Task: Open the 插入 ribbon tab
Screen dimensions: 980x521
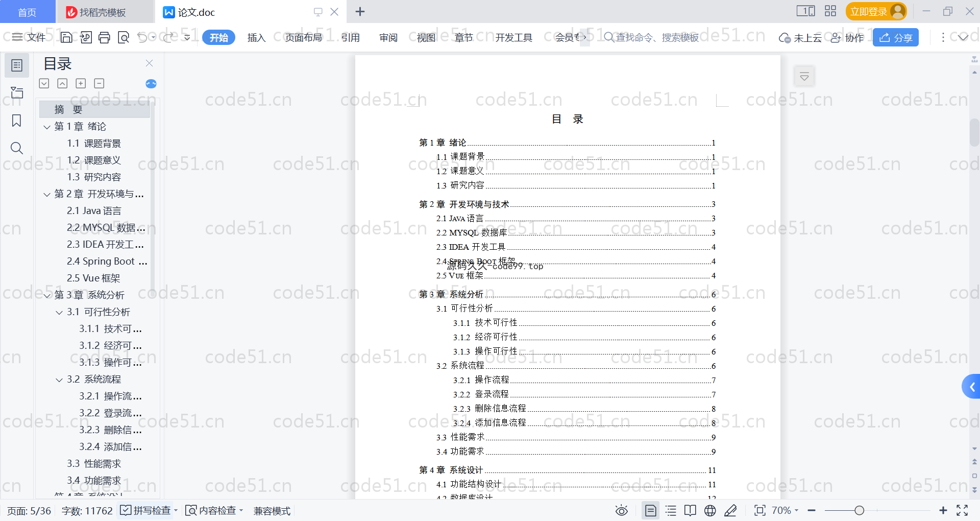Action: (x=256, y=37)
